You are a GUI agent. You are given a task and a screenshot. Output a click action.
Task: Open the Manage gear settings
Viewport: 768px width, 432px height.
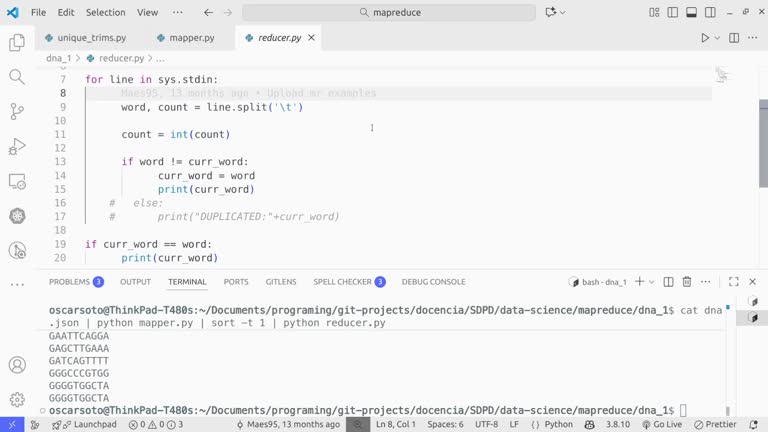[17, 400]
